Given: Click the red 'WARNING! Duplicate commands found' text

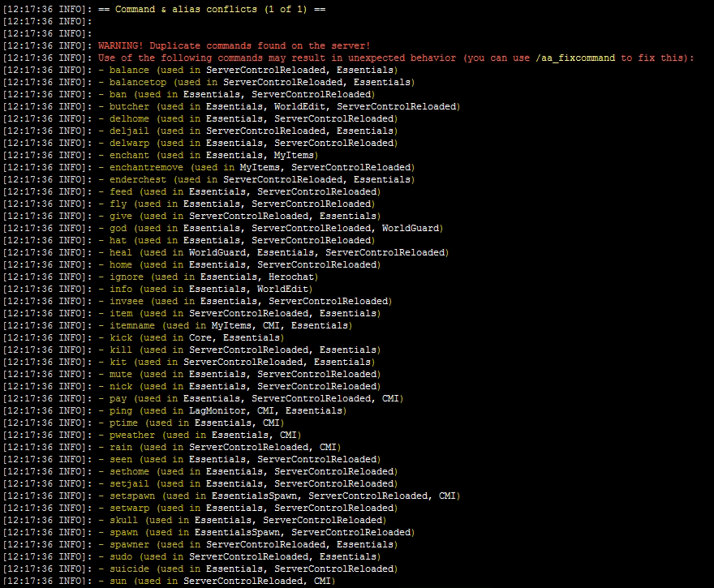Looking at the screenshot, I should 234,45.
